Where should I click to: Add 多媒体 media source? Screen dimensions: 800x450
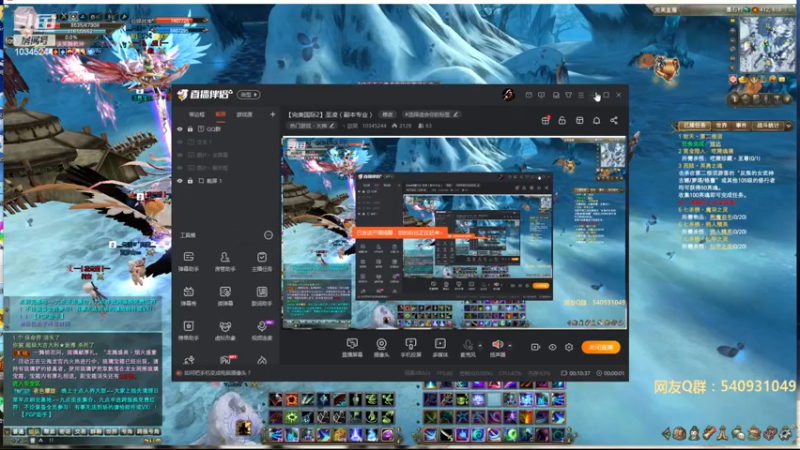coord(440,347)
